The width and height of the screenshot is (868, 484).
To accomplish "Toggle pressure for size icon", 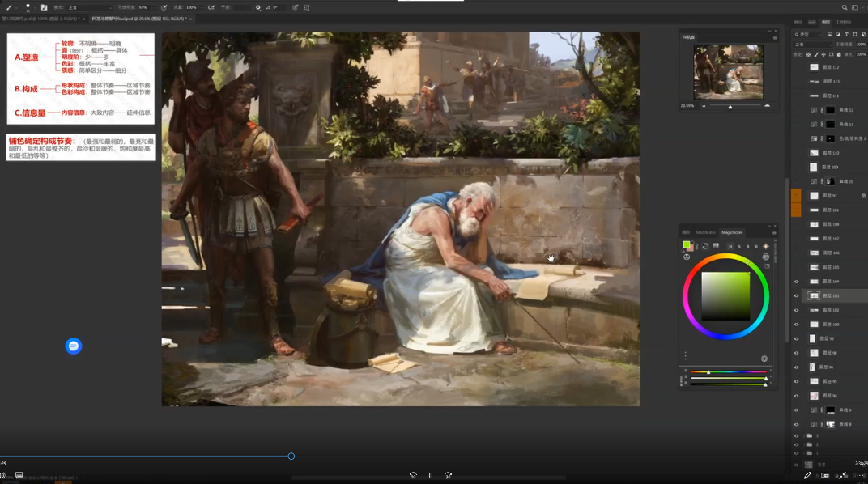I will pyautogui.click(x=295, y=8).
